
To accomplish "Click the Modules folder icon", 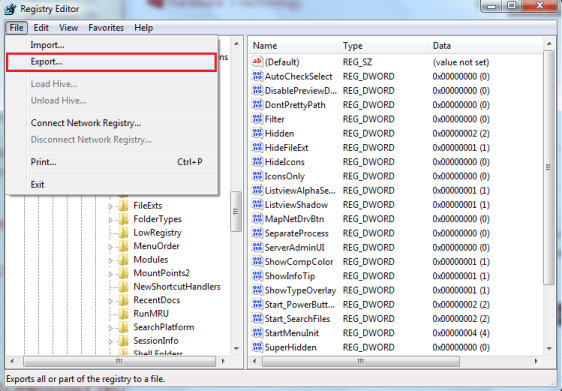I will click(x=123, y=259).
